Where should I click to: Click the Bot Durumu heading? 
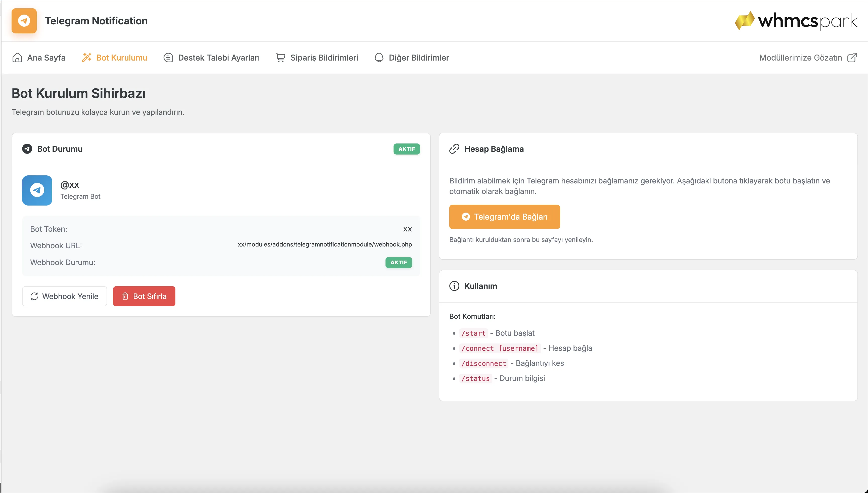(60, 149)
